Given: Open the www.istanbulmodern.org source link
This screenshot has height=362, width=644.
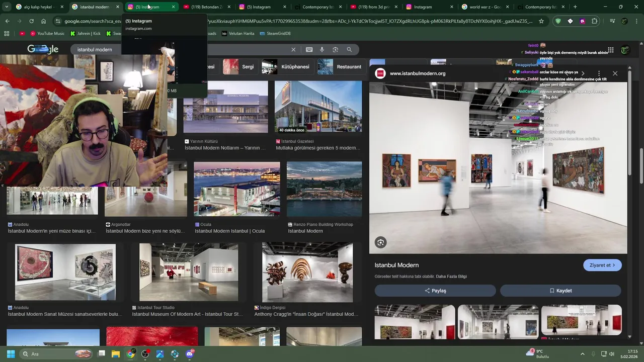Looking at the screenshot, I should pyautogui.click(x=418, y=73).
